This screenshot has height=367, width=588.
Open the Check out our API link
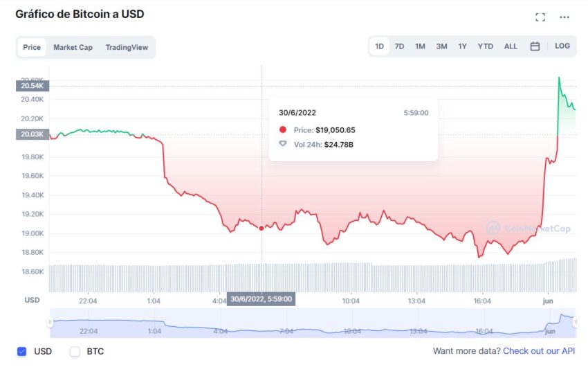click(539, 351)
